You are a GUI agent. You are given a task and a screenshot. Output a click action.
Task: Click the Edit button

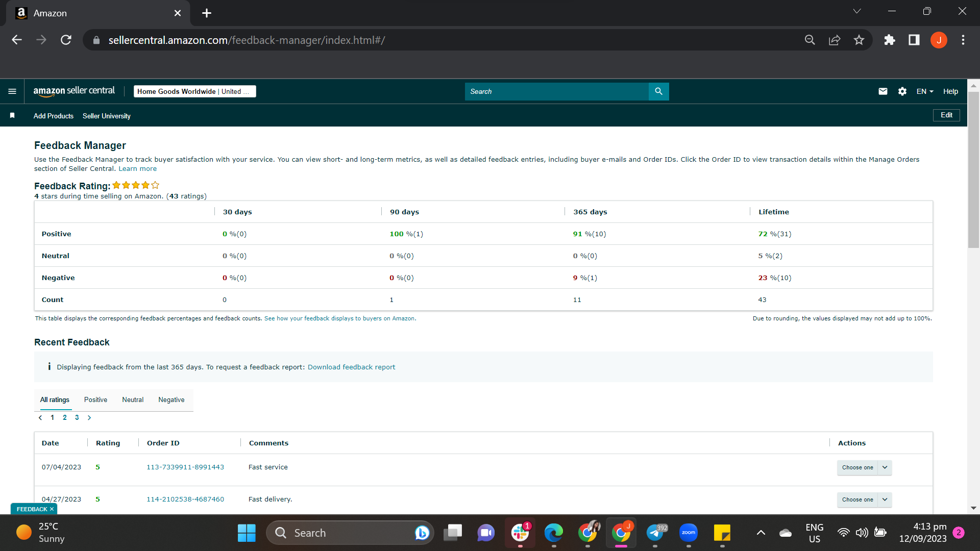click(x=946, y=115)
